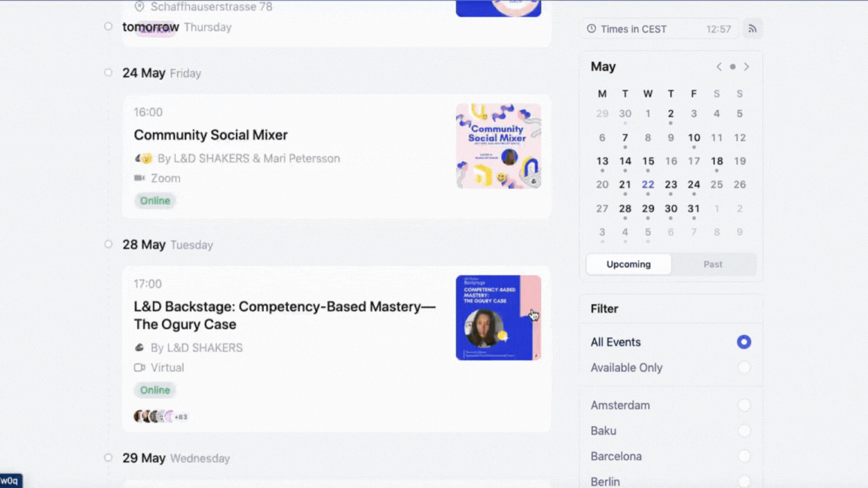Click the Online badge on L&D Backstage event

coord(155,390)
